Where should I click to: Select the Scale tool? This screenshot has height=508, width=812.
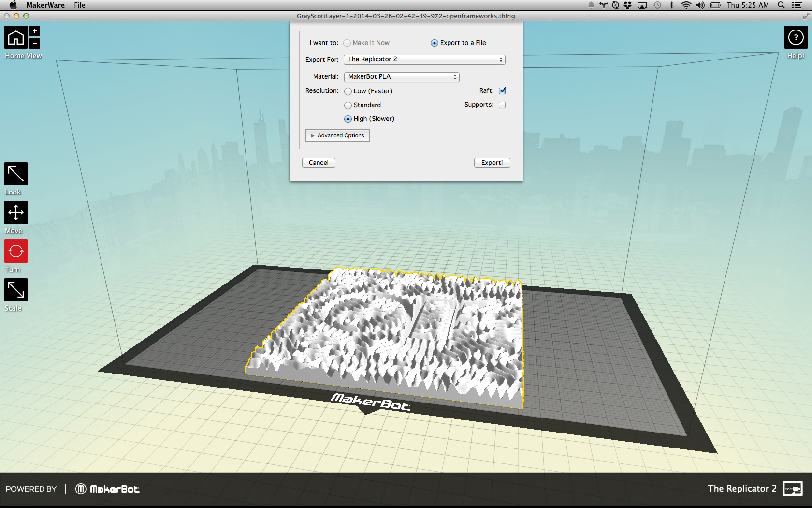click(16, 290)
